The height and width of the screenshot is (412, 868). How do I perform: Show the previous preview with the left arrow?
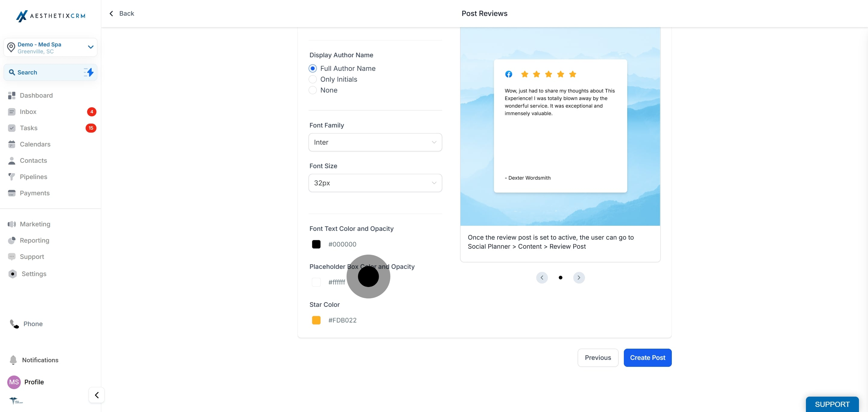coord(542,278)
